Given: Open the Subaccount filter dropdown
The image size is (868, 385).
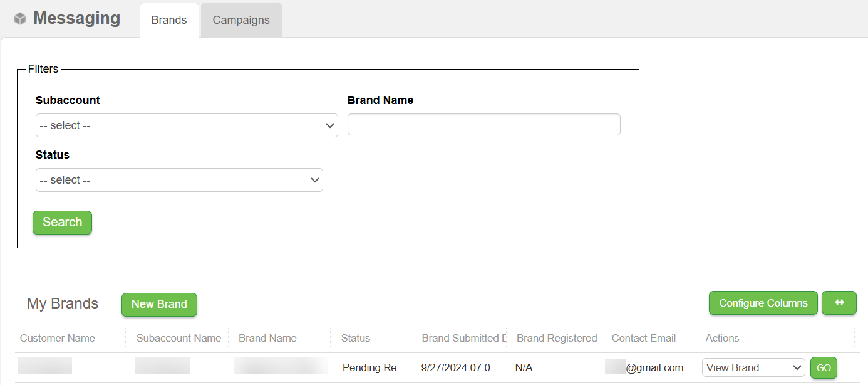Looking at the screenshot, I should [x=187, y=125].
